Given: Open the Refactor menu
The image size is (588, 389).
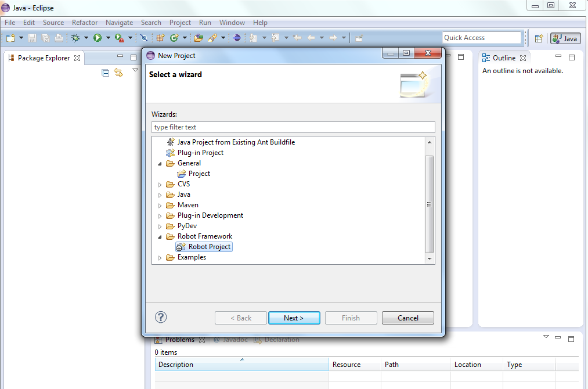Looking at the screenshot, I should (x=85, y=23).
